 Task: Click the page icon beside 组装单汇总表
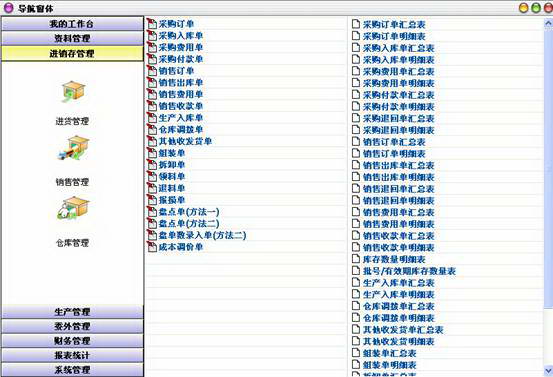(356, 353)
